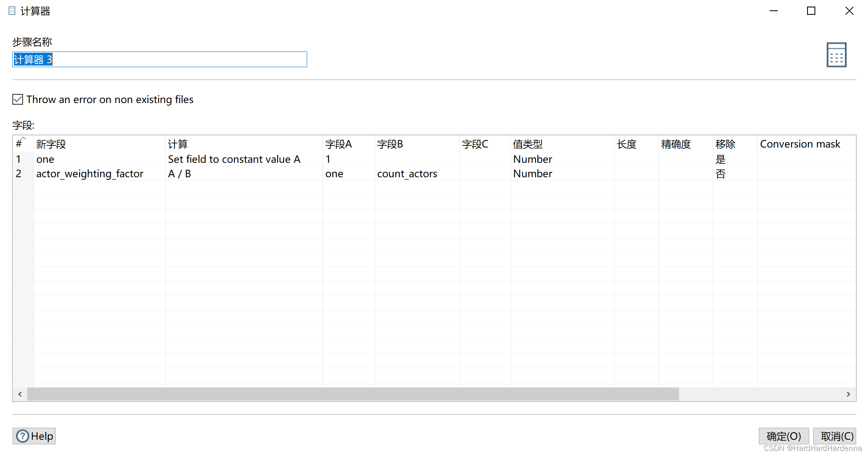Maximize the calculator window

tap(811, 11)
